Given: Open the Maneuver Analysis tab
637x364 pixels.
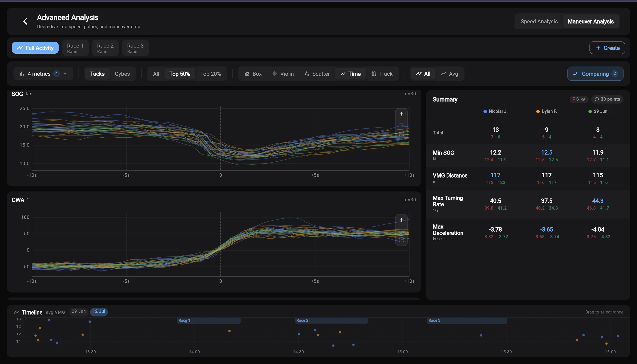Looking at the screenshot, I should pyautogui.click(x=590, y=21).
